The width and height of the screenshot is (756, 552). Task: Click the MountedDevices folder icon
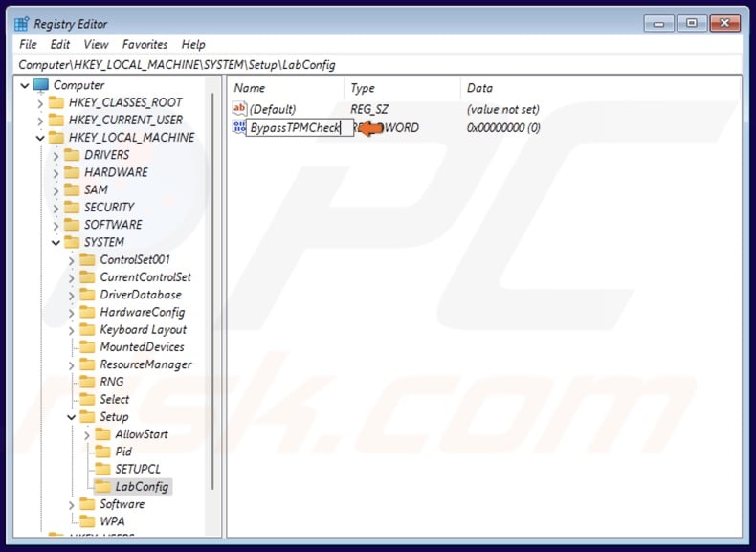point(87,346)
